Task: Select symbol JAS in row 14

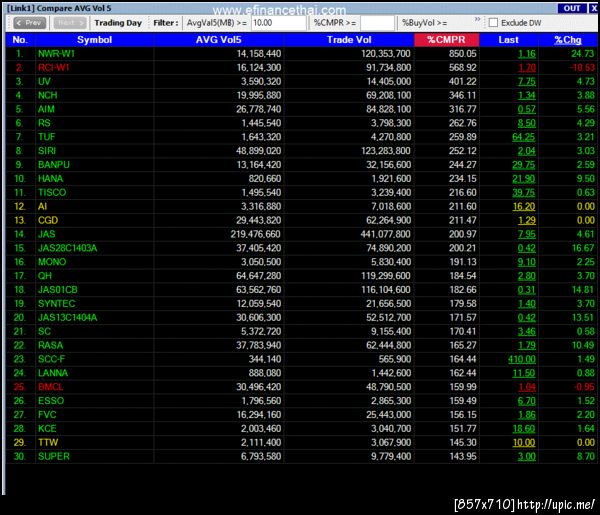Action: 46,234
